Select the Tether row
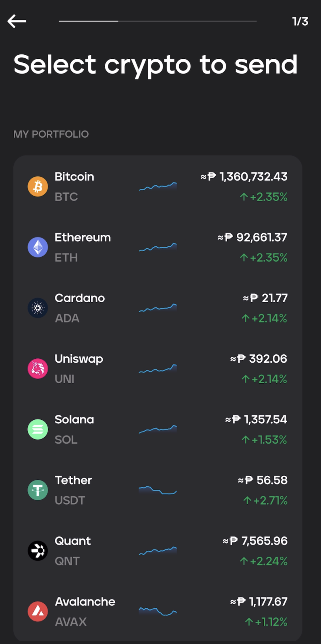Viewport: 321px width, 644px height. 157,490
